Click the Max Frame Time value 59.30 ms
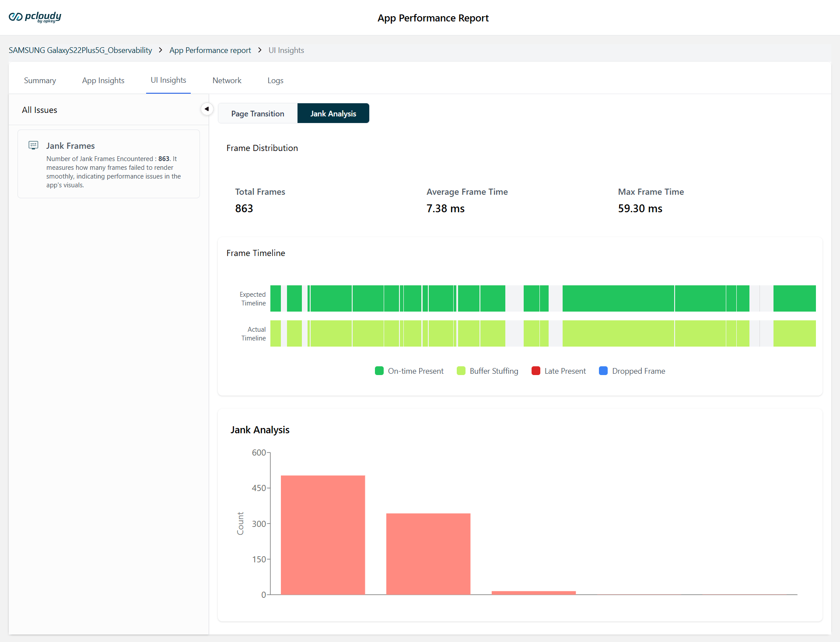The height and width of the screenshot is (642, 840). coord(640,208)
